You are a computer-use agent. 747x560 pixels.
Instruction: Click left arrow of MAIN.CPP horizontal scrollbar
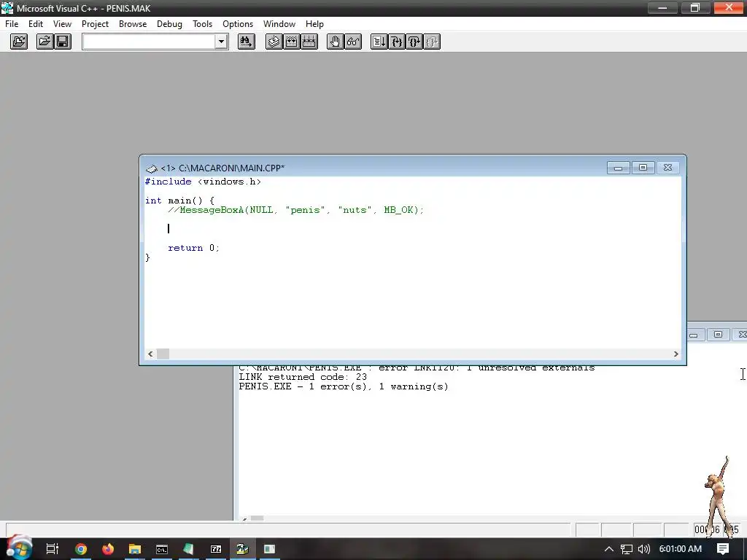[x=150, y=354]
